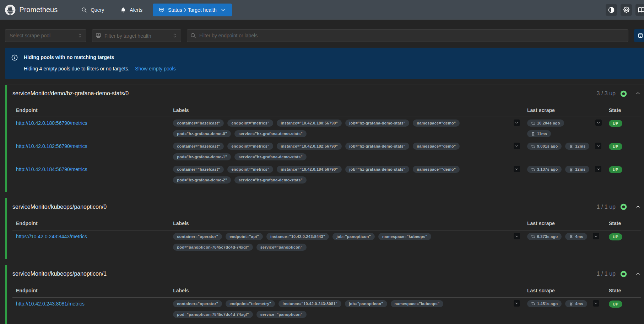Open the Query page
The image size is (644, 324).
[x=93, y=10]
